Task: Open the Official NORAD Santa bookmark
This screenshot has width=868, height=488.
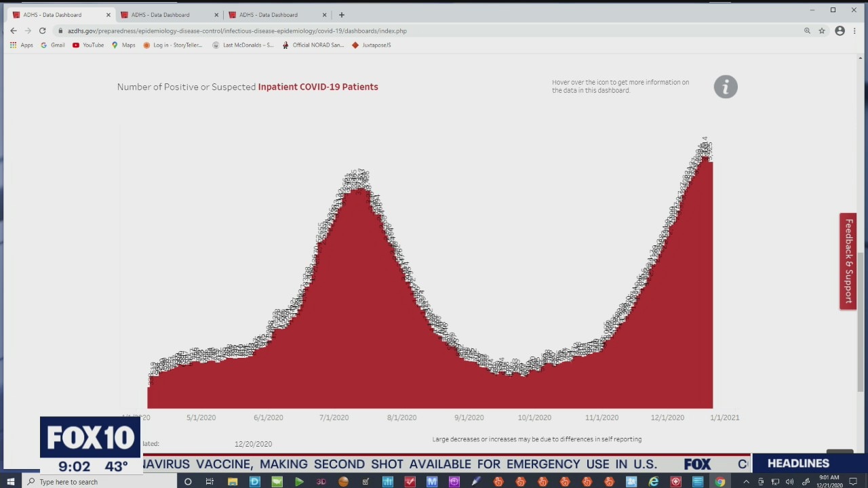Action: click(313, 45)
